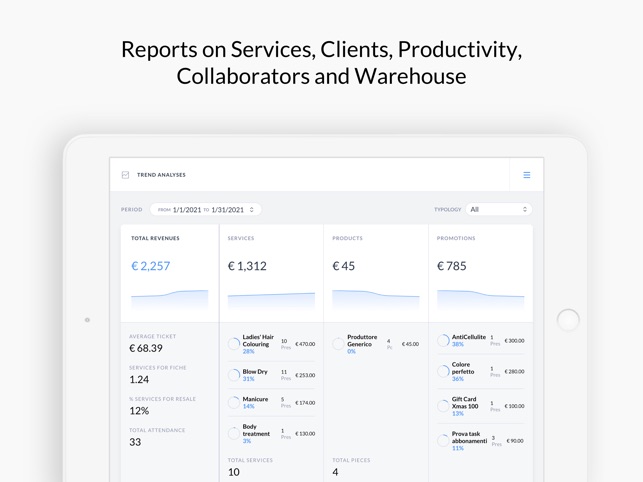
Task: Click the iPad home button
Action: tap(568, 320)
